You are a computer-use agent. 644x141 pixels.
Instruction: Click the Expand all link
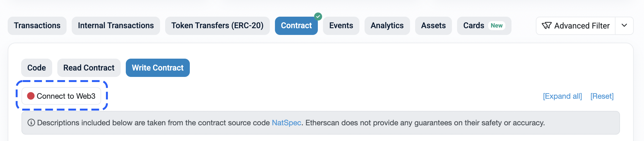coord(562,96)
